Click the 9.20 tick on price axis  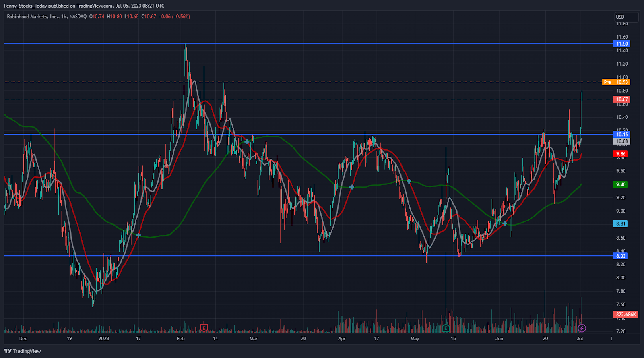tap(621, 198)
